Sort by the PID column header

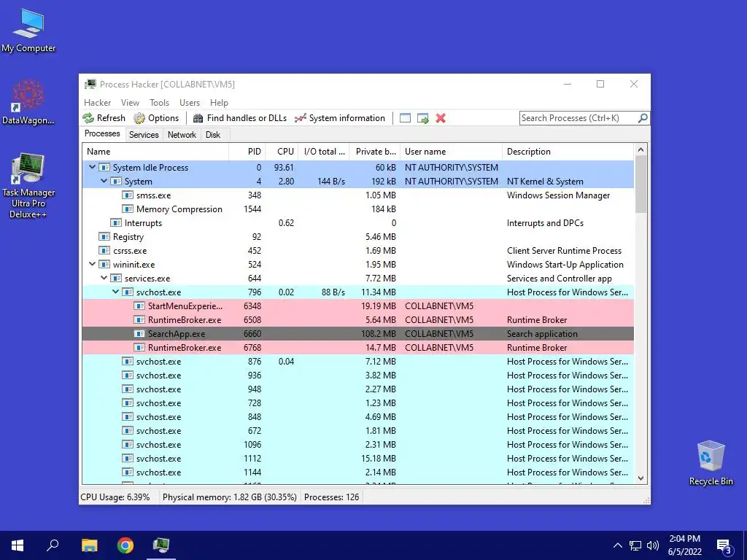click(247, 152)
